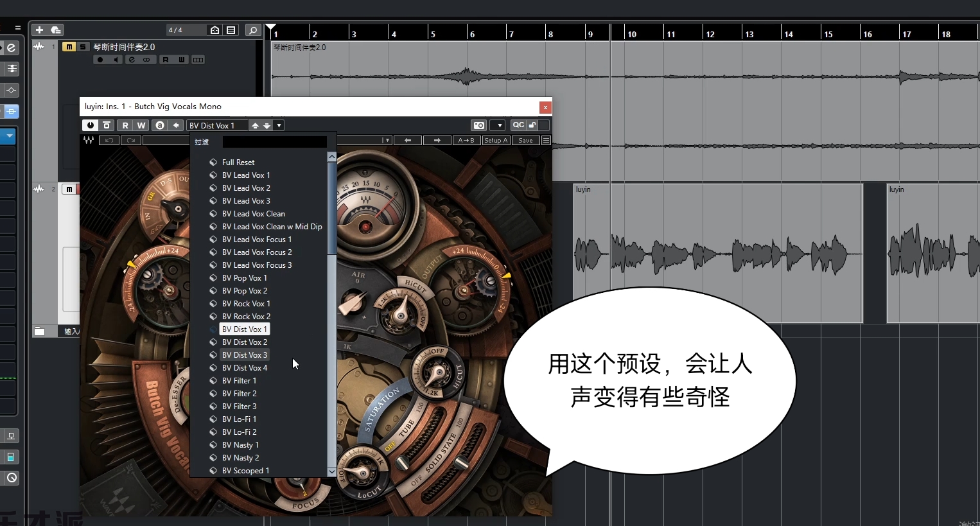The image size is (980, 526).
Task: Click preset list scroll down arrow
Action: 332,471
